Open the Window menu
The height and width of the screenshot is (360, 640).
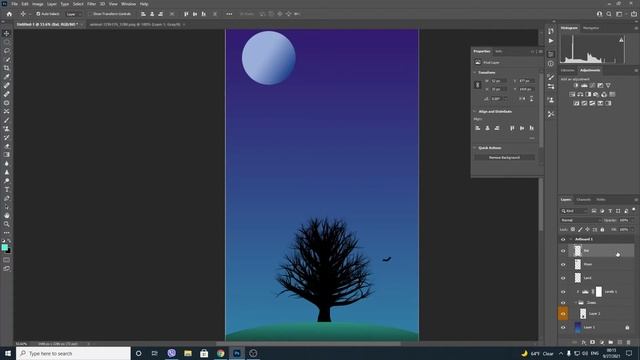(129, 4)
